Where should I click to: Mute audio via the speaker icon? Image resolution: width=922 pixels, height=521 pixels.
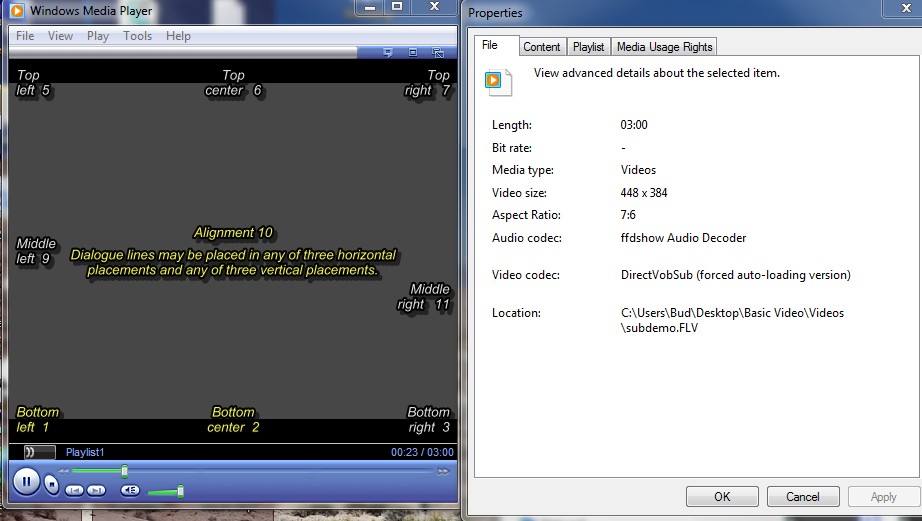(x=130, y=490)
